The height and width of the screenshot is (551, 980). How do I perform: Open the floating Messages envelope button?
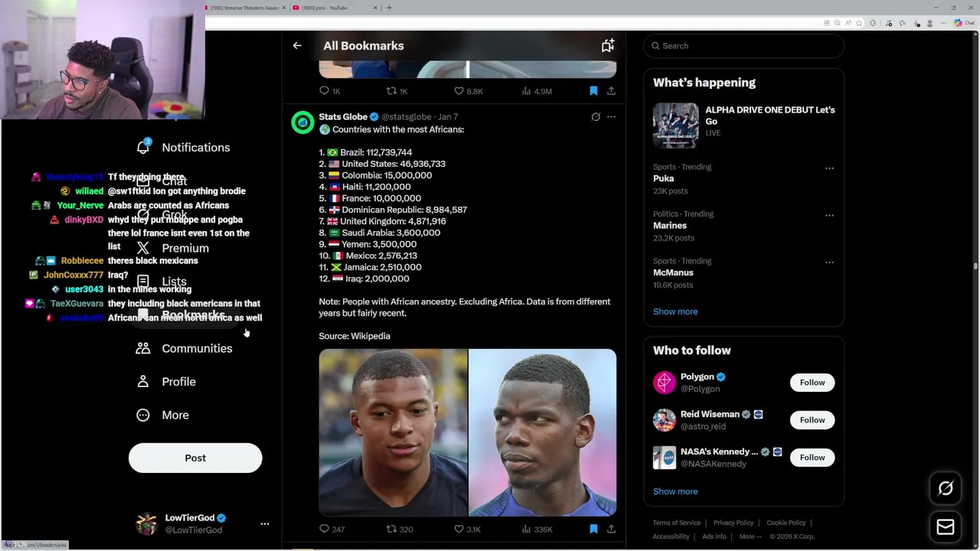point(946,527)
